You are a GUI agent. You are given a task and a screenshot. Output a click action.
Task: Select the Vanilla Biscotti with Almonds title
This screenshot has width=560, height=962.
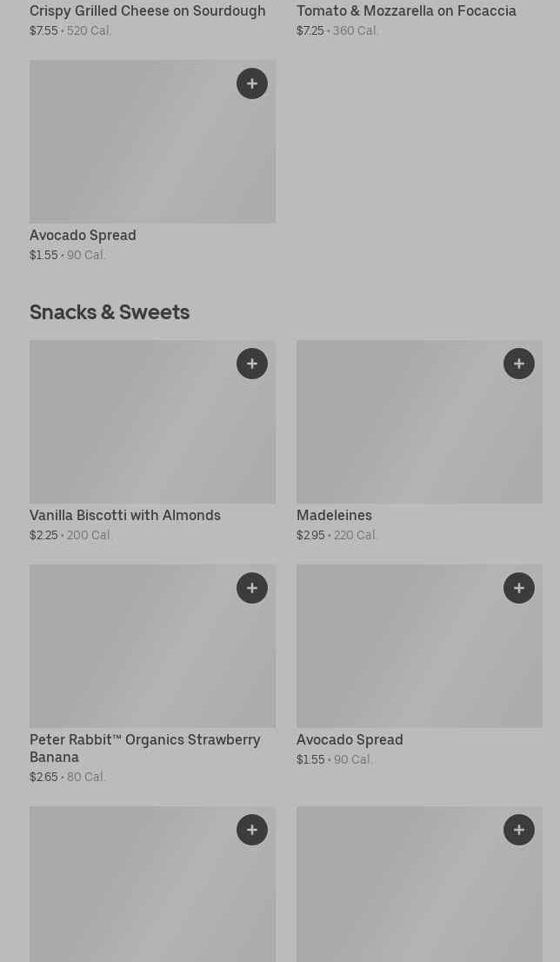[x=125, y=516]
